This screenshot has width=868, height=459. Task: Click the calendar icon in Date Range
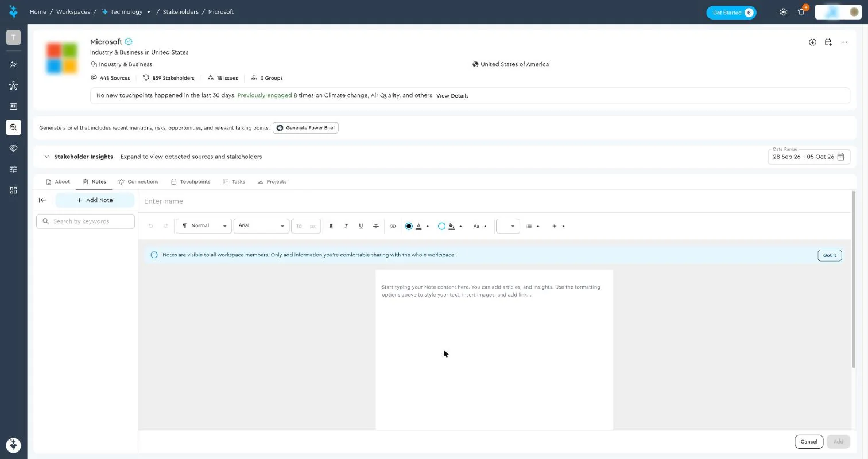(x=840, y=157)
